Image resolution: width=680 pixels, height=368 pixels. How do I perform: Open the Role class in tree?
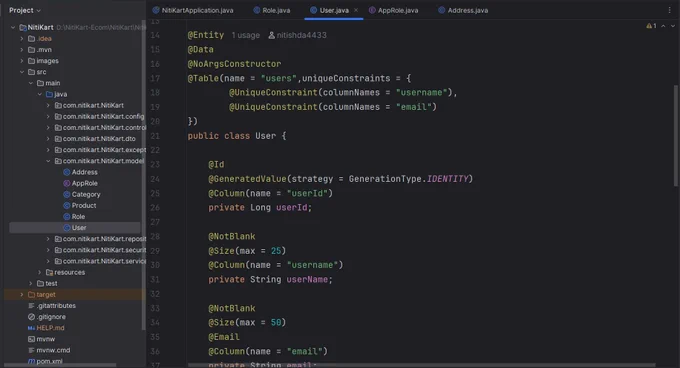(78, 217)
